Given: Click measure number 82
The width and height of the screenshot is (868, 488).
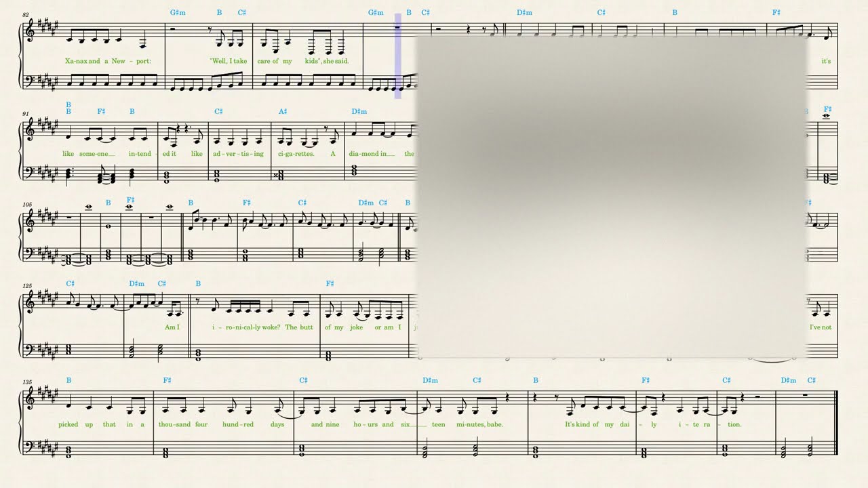Looking at the screenshot, I should [x=26, y=15].
